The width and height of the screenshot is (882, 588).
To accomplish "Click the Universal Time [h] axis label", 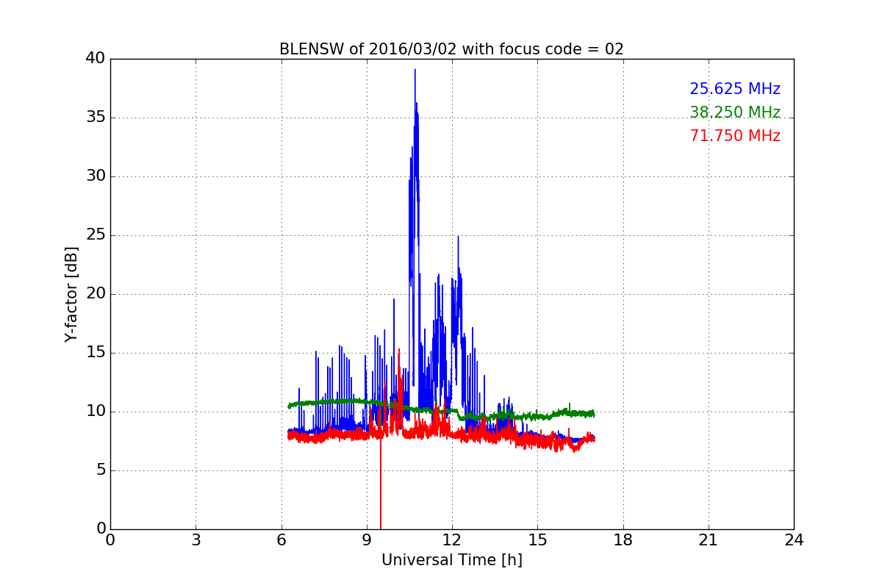I will 452,560.
